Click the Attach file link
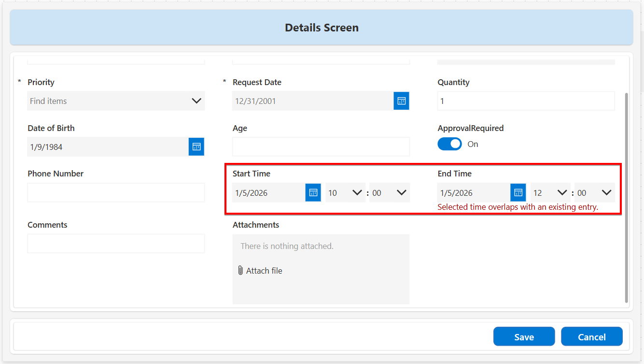This screenshot has width=644, height=364. (264, 271)
